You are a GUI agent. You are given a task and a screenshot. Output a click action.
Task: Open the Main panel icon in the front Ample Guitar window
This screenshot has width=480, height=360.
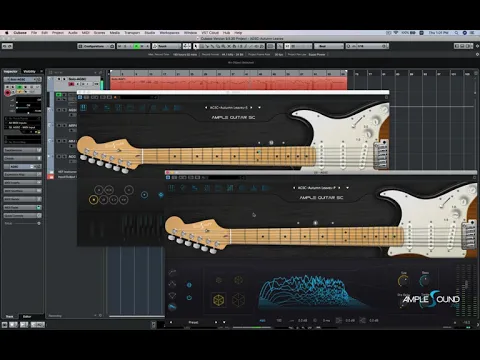(x=171, y=188)
